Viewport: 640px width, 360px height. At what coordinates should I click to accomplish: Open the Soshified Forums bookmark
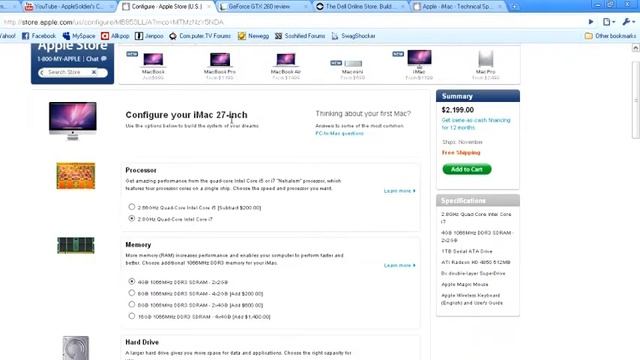click(300, 36)
